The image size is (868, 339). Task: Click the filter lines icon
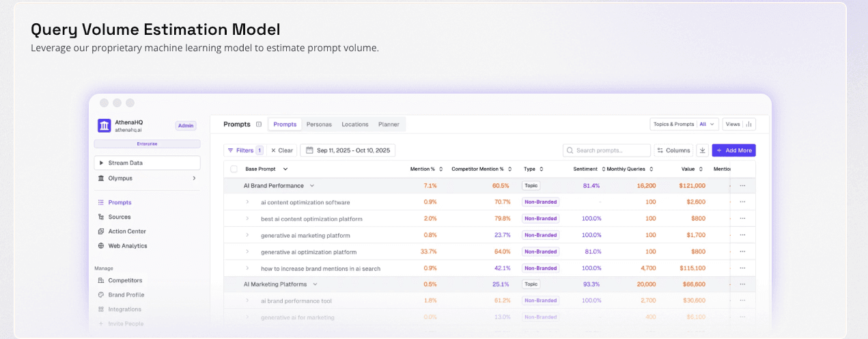click(230, 150)
